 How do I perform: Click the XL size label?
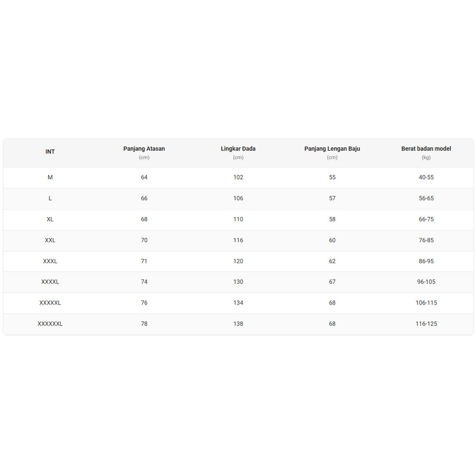(x=50, y=219)
